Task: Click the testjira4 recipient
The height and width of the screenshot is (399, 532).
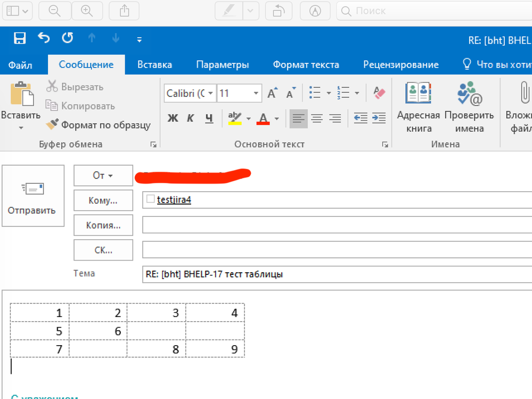Action: (x=174, y=199)
